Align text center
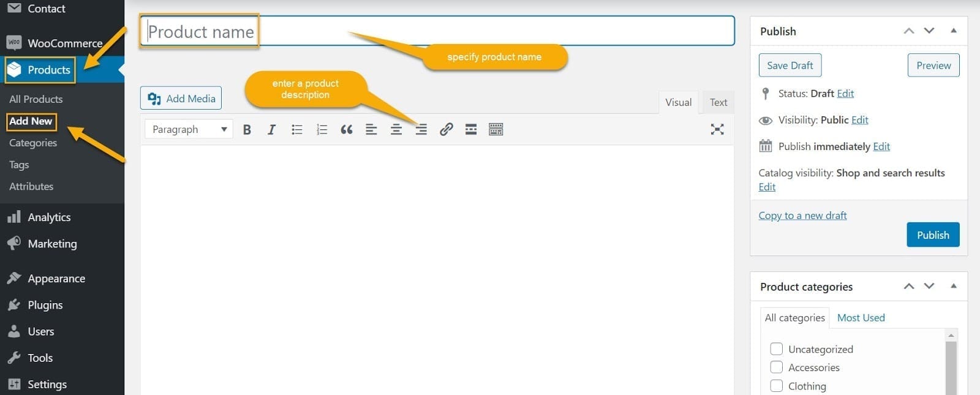980x395 pixels. 396,129
